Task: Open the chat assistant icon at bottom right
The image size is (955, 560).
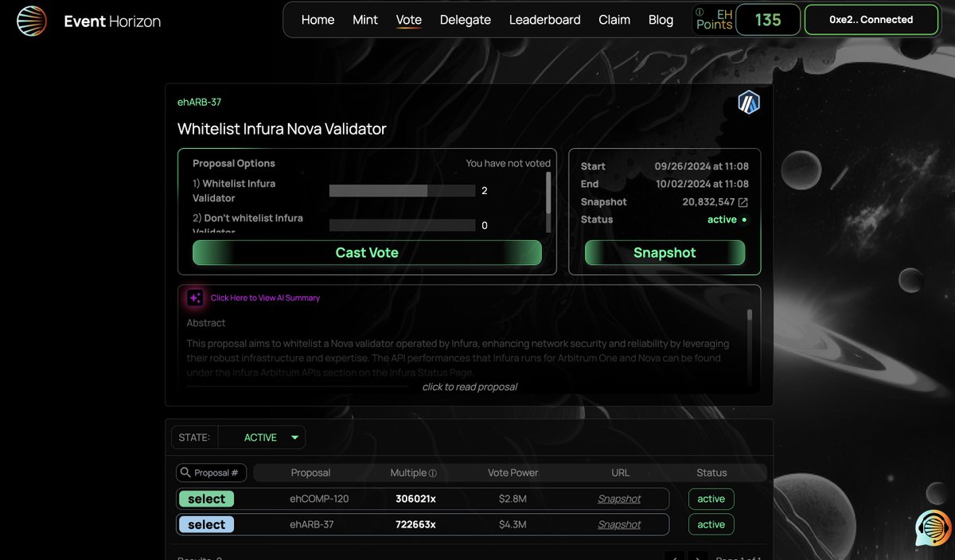Action: (933, 528)
